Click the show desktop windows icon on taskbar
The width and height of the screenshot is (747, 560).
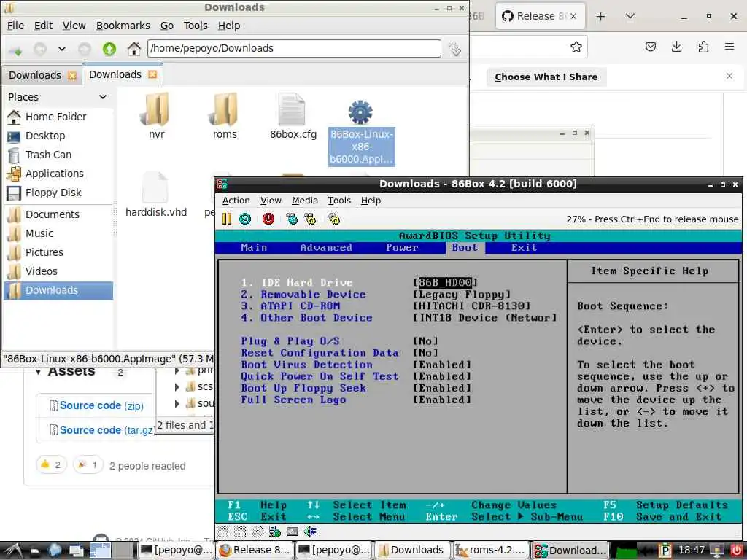pyautogui.click(x=77, y=551)
